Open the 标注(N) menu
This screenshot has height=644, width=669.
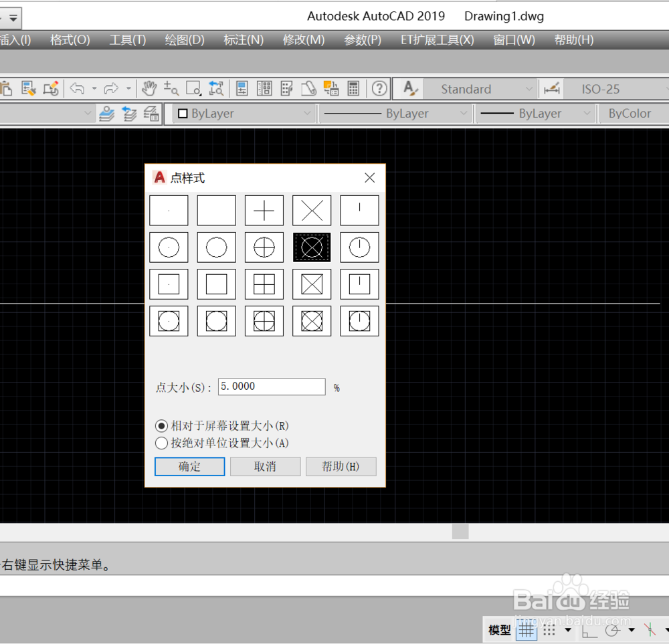[244, 40]
